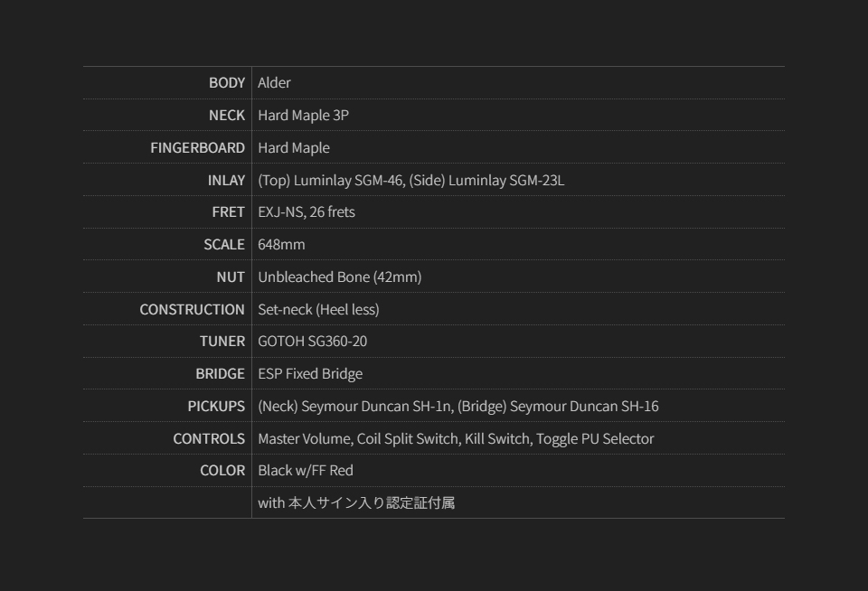Select the SCALE label
868x591 pixels.
pos(224,245)
